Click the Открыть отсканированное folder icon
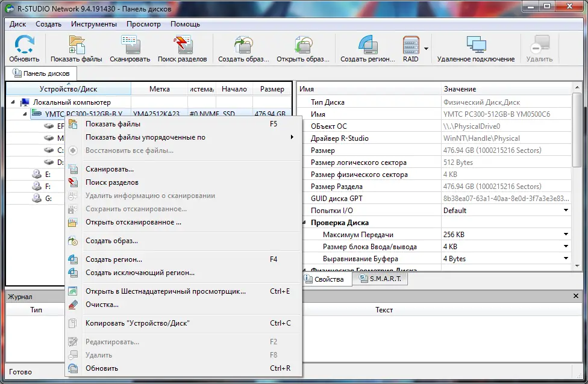 [73, 222]
